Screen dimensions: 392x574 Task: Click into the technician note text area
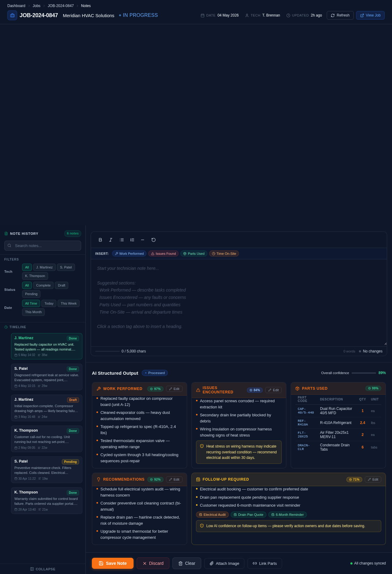pos(239,302)
